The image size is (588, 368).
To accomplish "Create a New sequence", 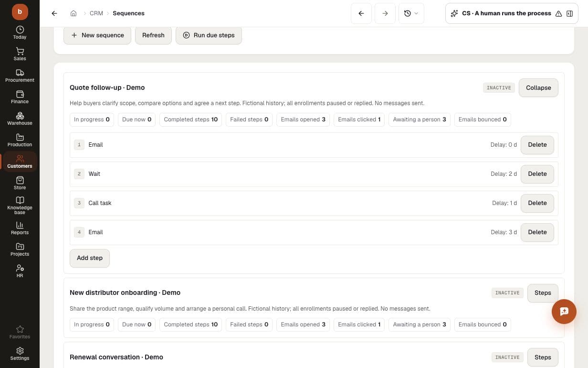I will coord(97,35).
